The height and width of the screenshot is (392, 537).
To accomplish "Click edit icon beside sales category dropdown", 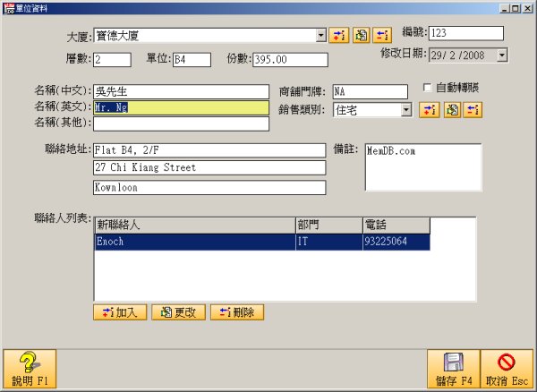I will (452, 110).
